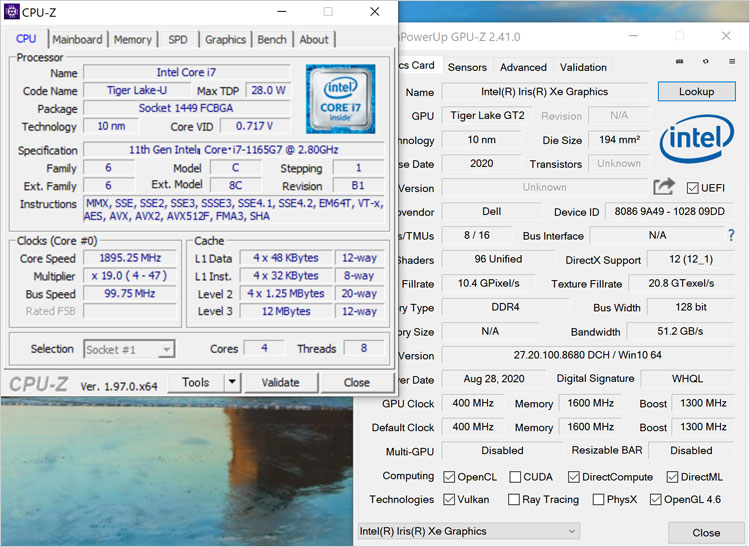Select the CPU tab in CPU-Z
Viewport: 750px width, 547px height.
point(26,39)
